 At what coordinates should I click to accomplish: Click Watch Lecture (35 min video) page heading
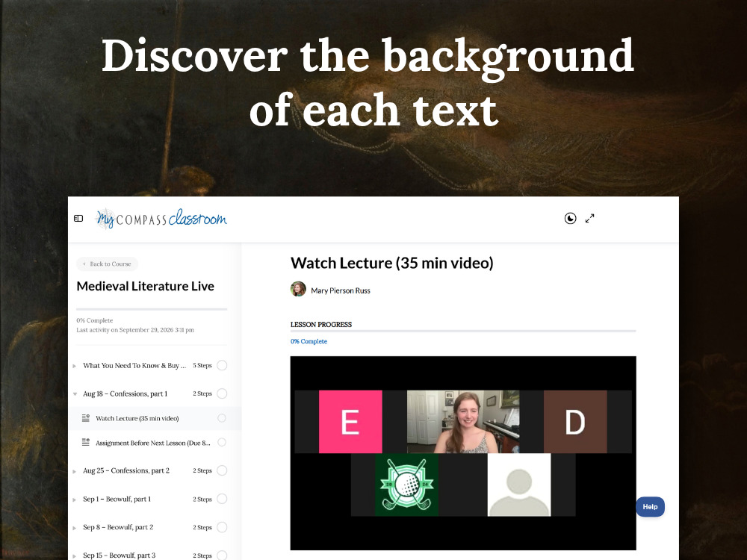(392, 263)
